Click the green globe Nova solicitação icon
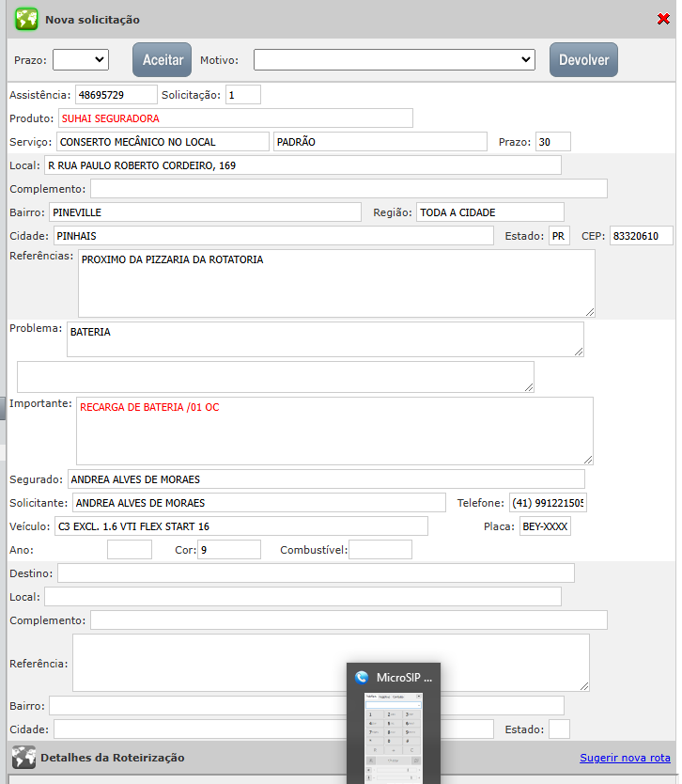The image size is (682, 784). tap(26, 19)
